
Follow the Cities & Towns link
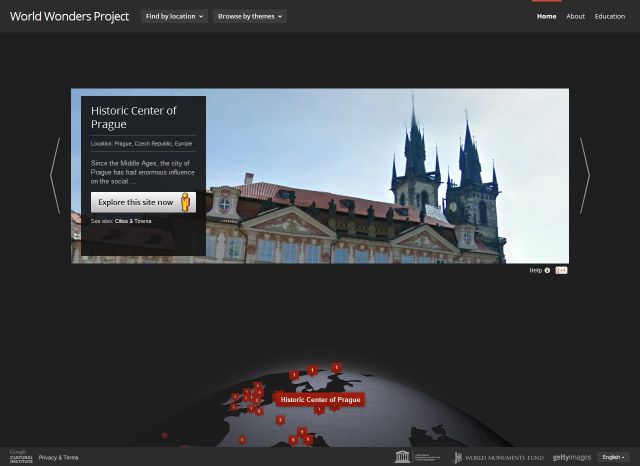point(133,221)
